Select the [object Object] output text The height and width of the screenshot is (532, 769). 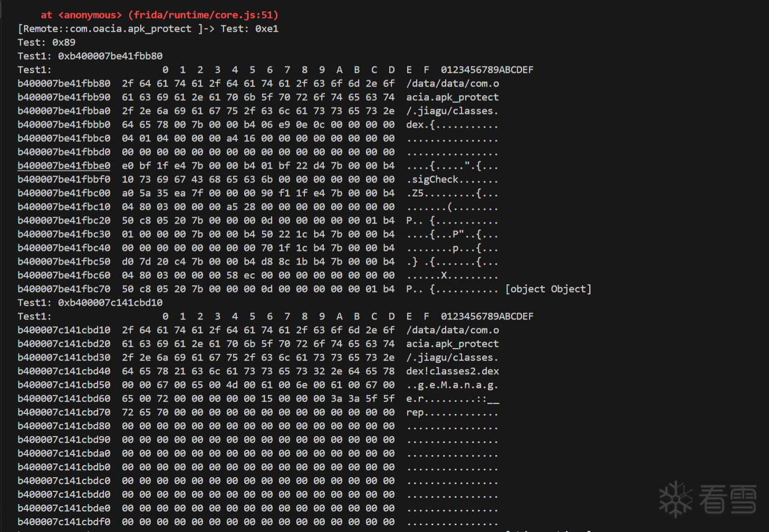[548, 289]
